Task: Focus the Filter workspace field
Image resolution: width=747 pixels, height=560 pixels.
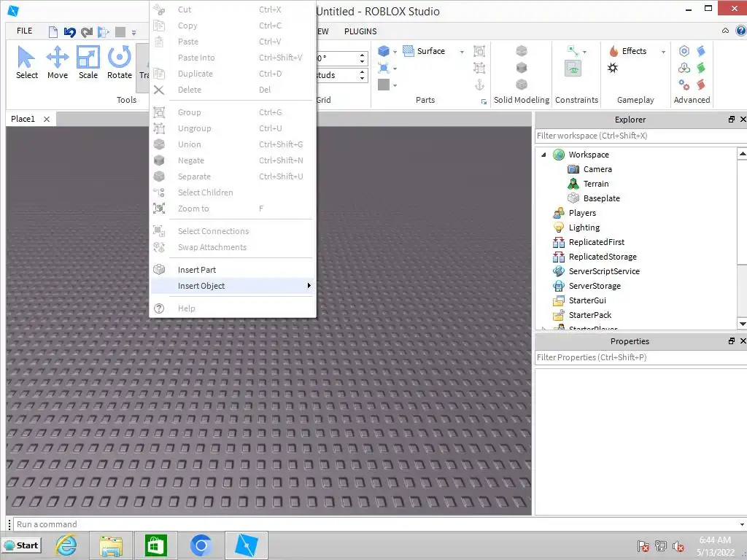Action: [x=640, y=136]
